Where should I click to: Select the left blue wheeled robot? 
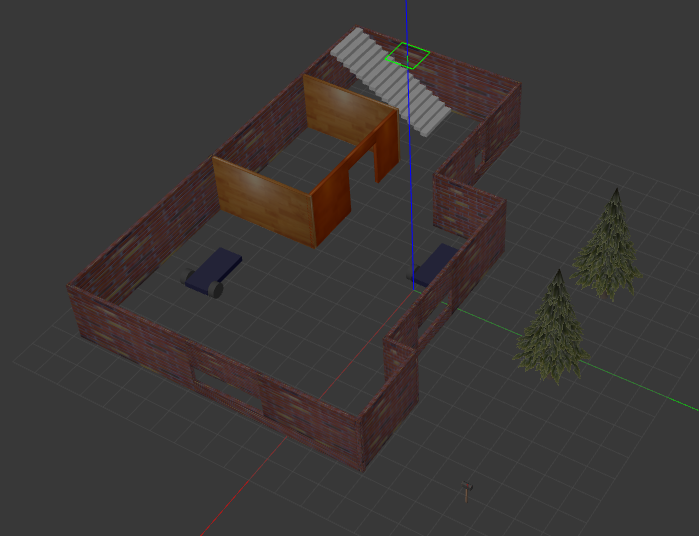coord(212,272)
